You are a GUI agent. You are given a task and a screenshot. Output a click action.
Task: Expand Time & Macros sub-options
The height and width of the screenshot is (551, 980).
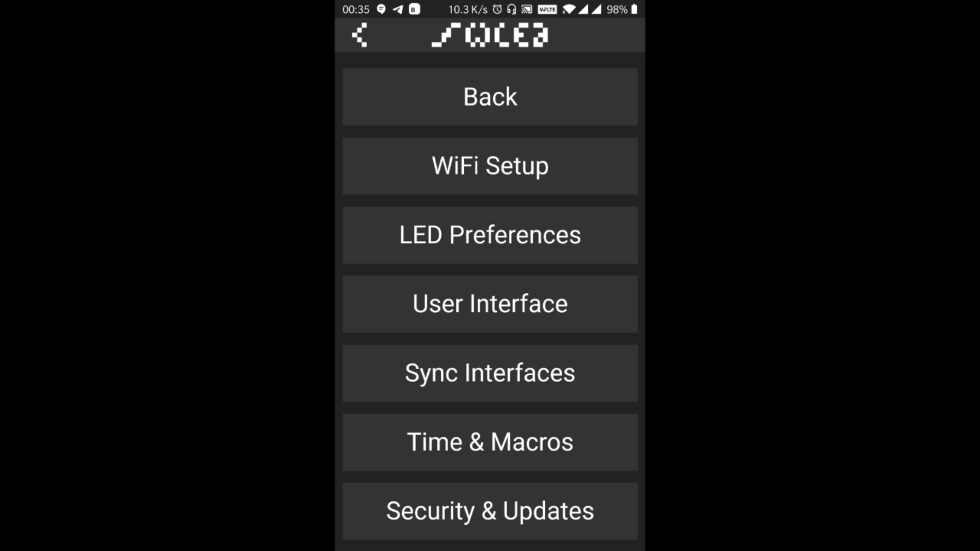[490, 442]
